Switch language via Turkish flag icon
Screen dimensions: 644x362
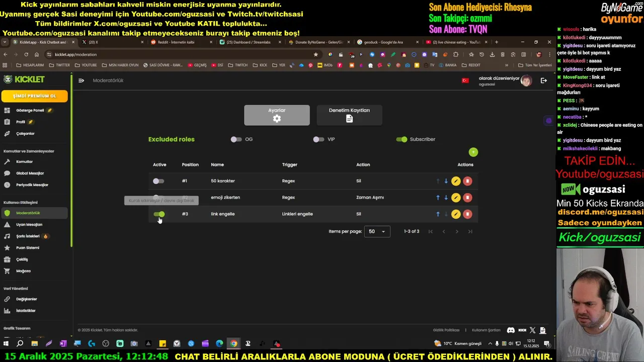click(465, 80)
